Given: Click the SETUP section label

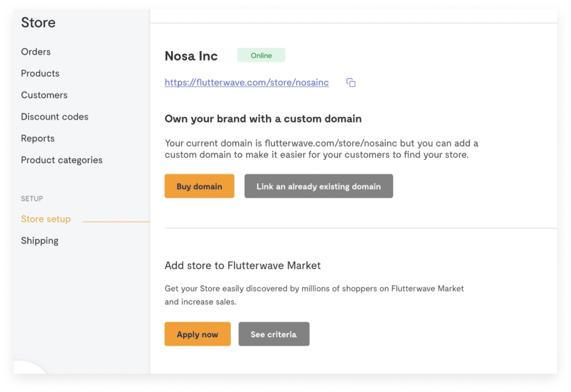Looking at the screenshot, I should (x=32, y=199).
